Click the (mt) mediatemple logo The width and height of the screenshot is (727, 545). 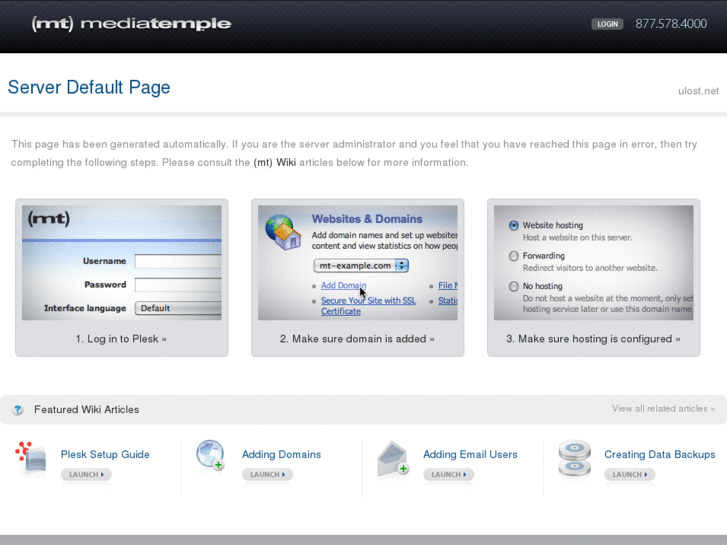click(x=131, y=24)
